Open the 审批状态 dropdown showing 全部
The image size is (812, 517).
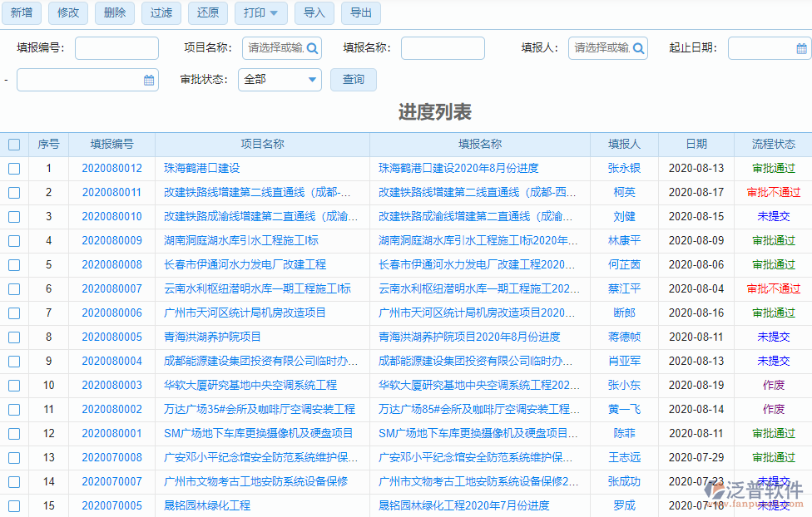coord(280,80)
